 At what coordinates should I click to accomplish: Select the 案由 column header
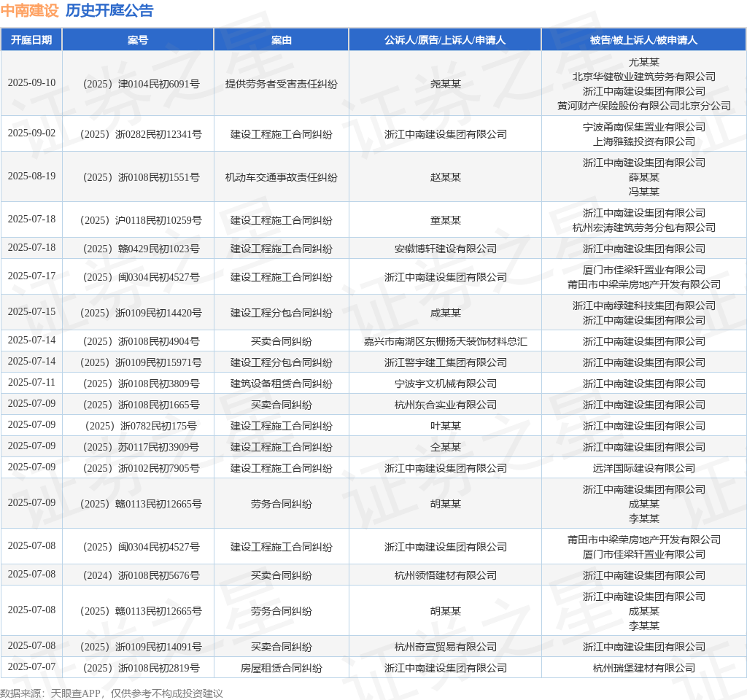[281, 40]
